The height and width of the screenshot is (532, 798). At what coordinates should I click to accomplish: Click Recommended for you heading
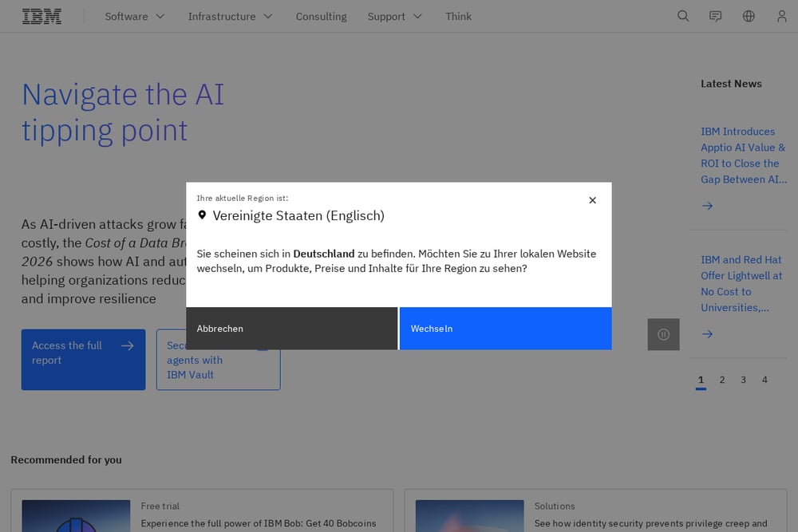[x=66, y=459]
